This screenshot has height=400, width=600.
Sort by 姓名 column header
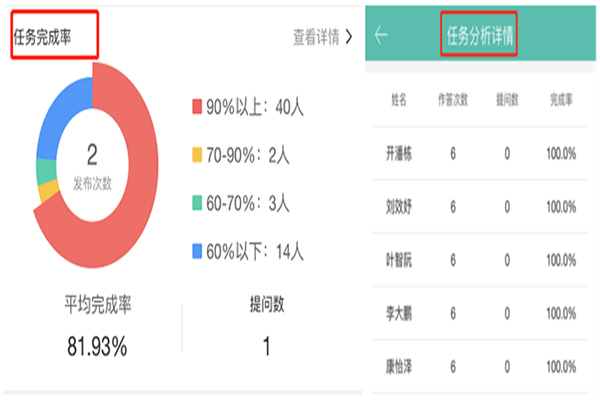[399, 99]
